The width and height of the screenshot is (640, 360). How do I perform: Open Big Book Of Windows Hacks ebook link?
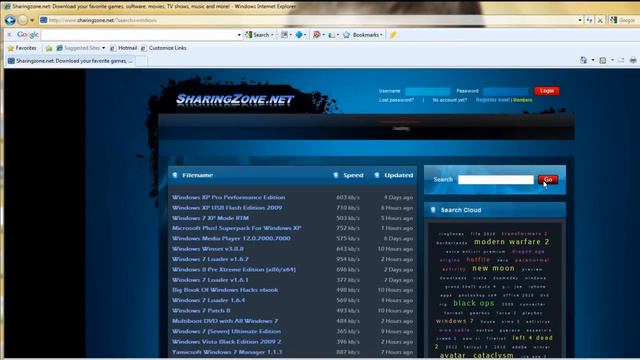tap(225, 290)
